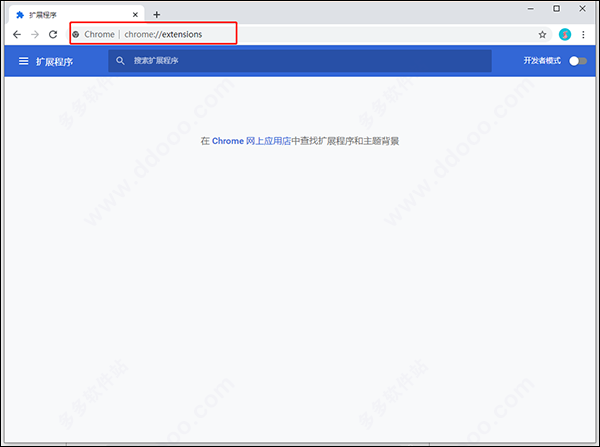Go back with the browser back arrow

click(17, 34)
